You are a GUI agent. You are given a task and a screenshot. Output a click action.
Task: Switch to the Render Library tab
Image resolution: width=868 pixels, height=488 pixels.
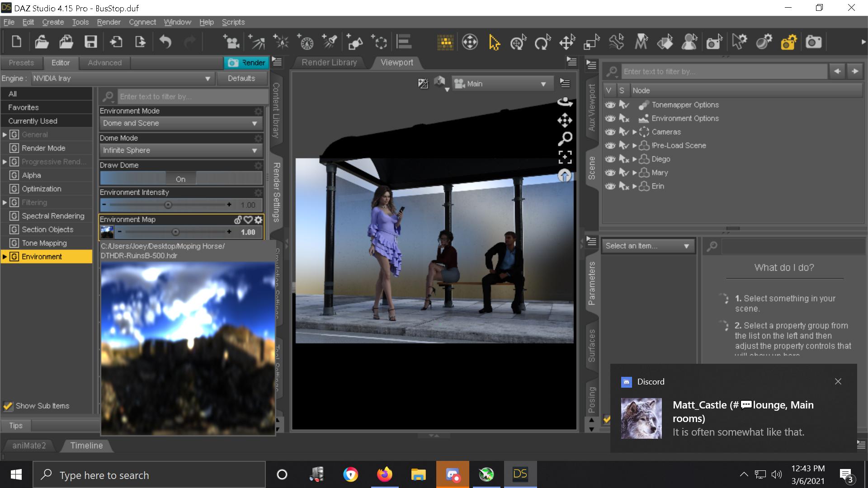pos(329,62)
